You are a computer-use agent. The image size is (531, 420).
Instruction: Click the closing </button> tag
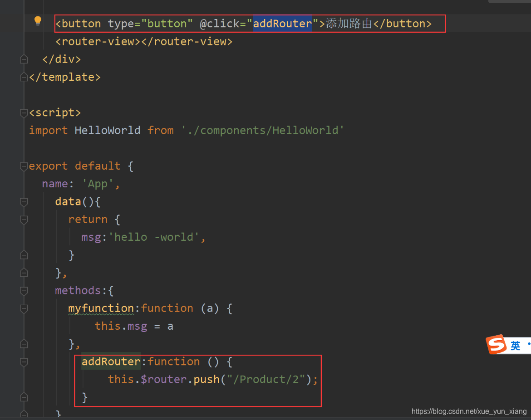402,24
